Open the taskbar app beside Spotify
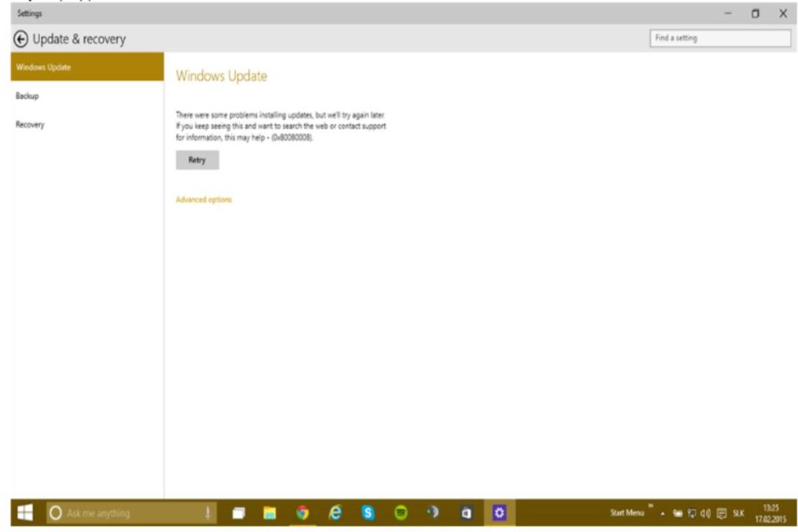 (x=433, y=513)
